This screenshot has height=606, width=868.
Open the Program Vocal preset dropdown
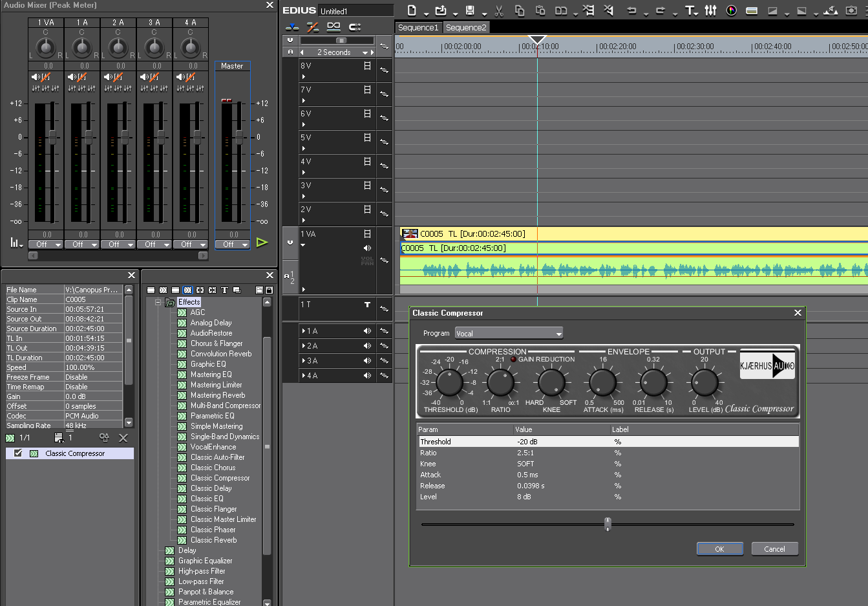pyautogui.click(x=509, y=333)
